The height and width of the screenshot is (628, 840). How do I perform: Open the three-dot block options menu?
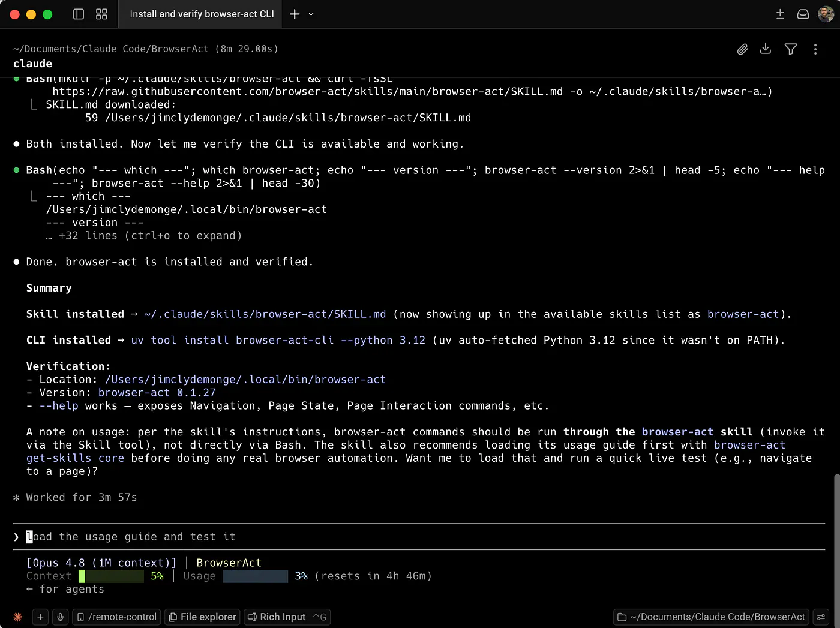coord(815,49)
